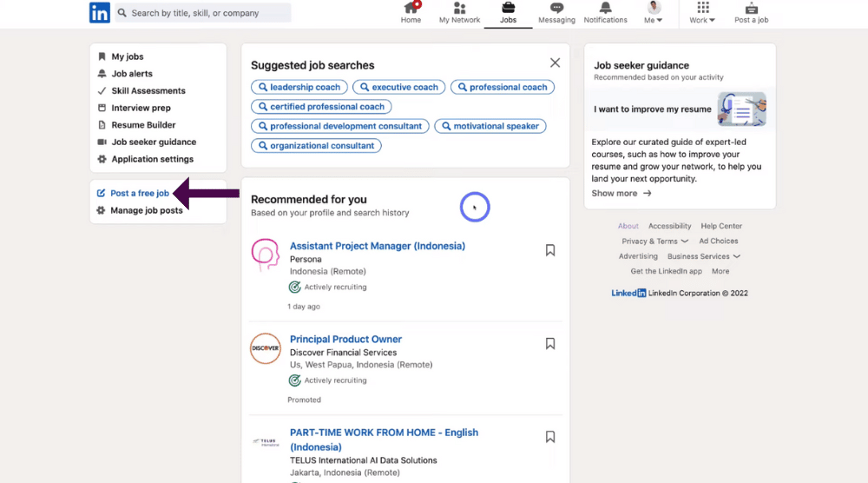The width and height of the screenshot is (868, 483).
Task: Go to My Network
Action: point(459,13)
